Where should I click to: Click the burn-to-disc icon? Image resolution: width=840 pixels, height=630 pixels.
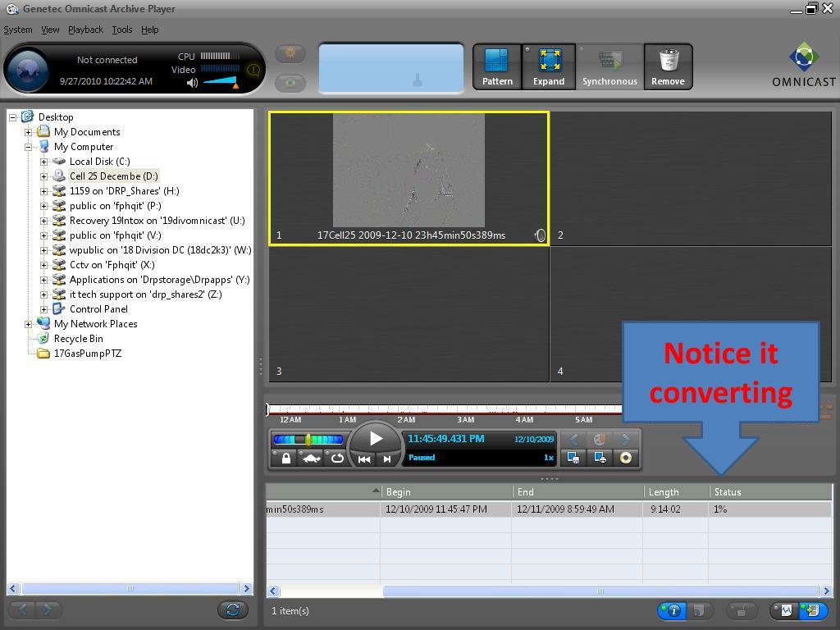coord(625,458)
